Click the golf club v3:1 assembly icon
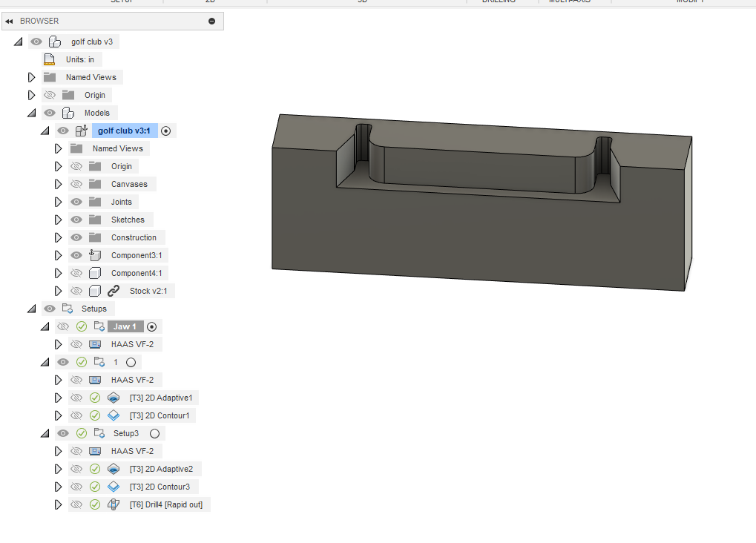This screenshot has height=543, width=756. (x=81, y=131)
